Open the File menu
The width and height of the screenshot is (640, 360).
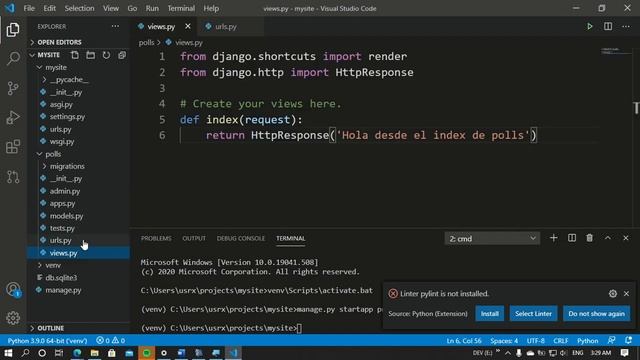point(29,8)
